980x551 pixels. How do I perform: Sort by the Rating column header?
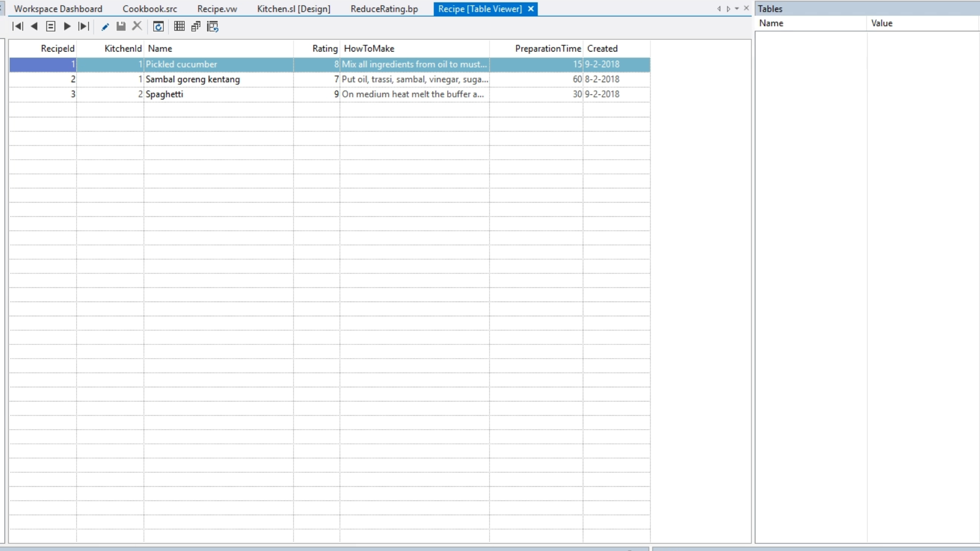325,48
